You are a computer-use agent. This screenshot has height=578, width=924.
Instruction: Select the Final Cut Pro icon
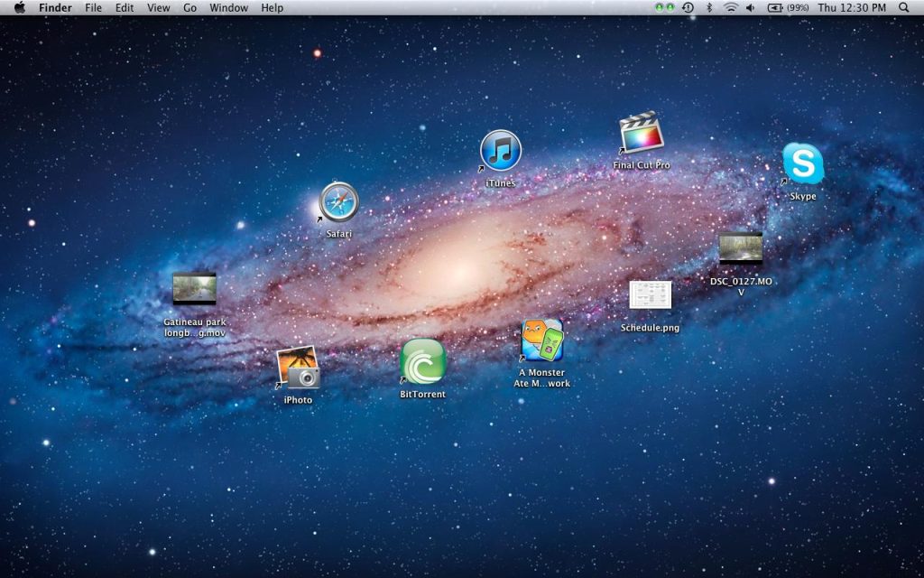tap(642, 133)
